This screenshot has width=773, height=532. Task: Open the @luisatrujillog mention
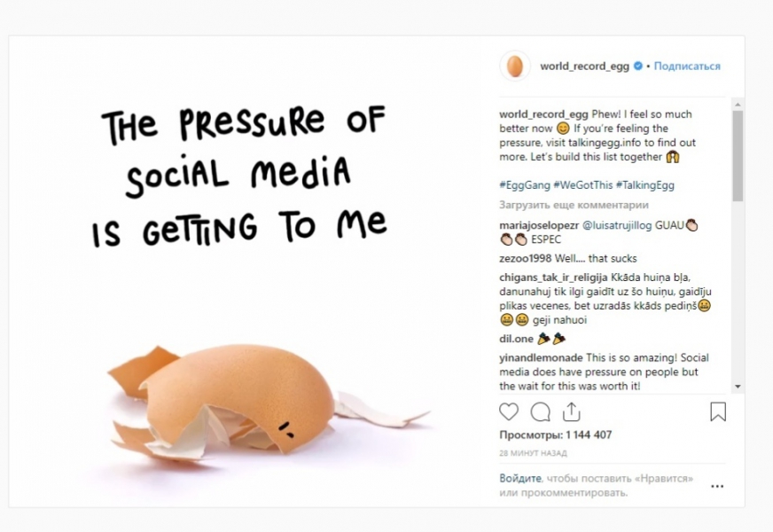pos(617,225)
